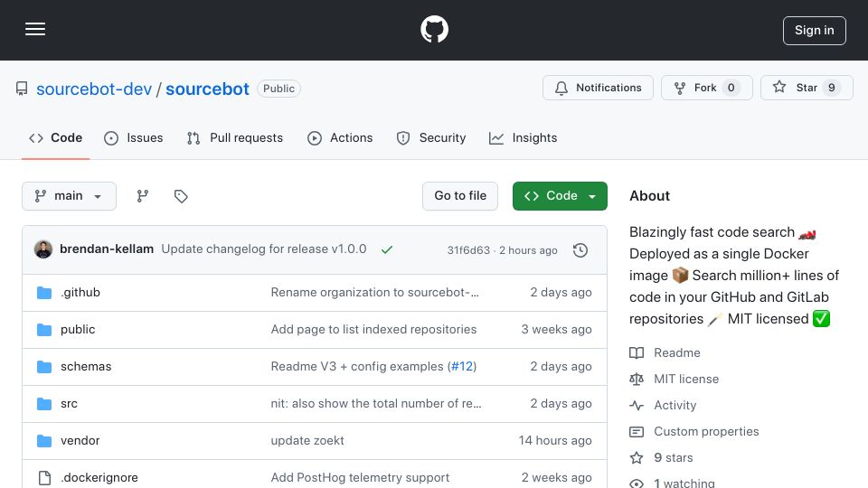Open 'Rename organization to sourcebot-…' commit message
868x488 pixels.
tap(374, 292)
